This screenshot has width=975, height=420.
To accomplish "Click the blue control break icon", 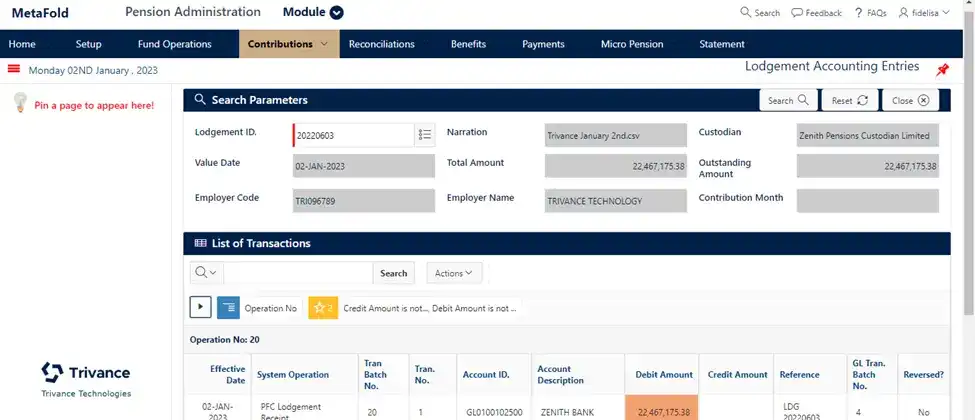I will point(228,307).
